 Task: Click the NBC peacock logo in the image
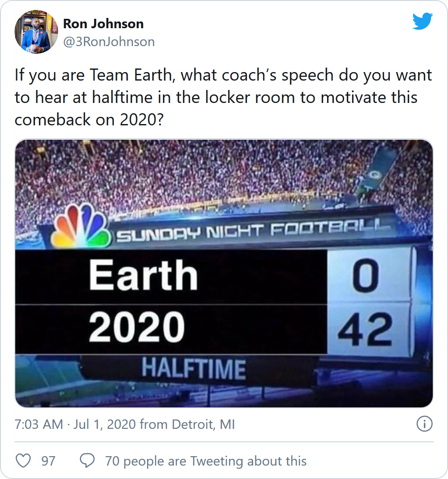coord(81,226)
